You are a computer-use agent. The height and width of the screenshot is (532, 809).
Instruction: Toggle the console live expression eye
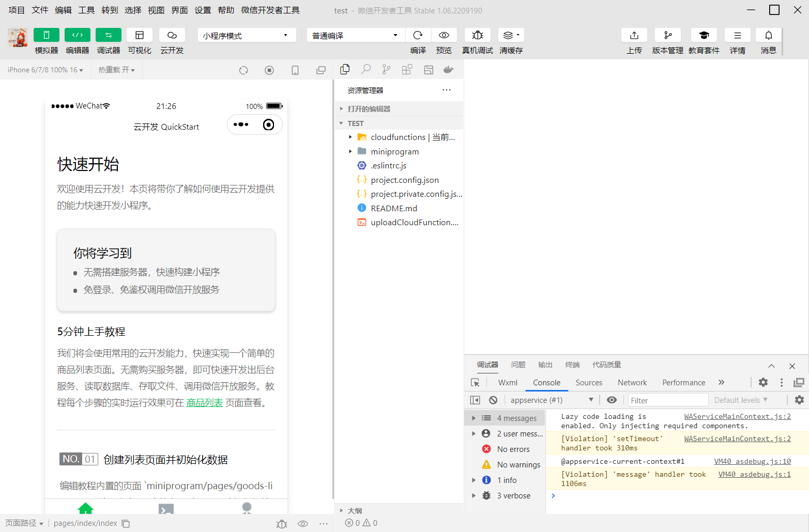(612, 400)
